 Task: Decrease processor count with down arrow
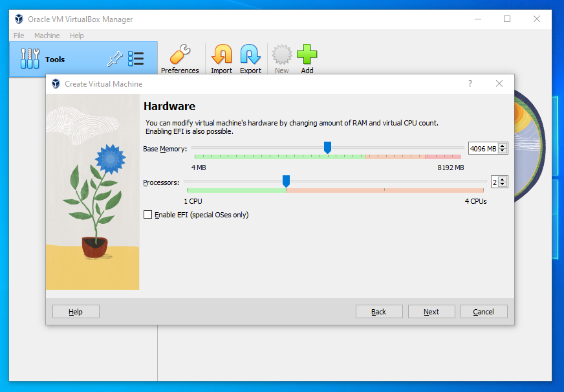pyautogui.click(x=503, y=184)
